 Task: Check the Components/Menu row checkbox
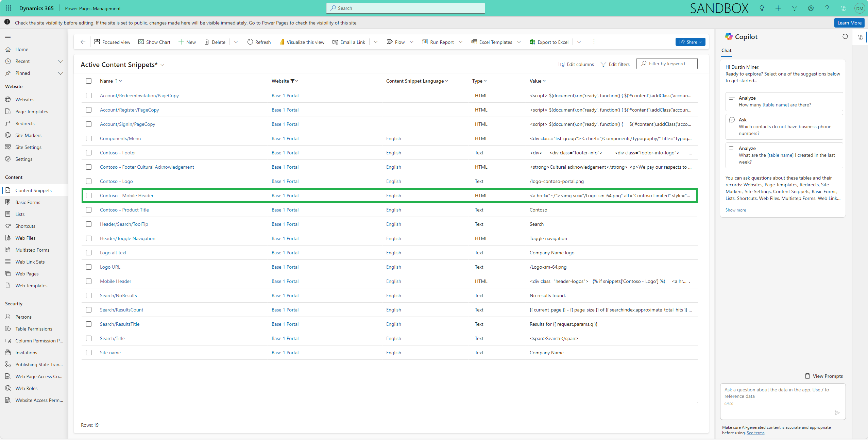pos(89,138)
